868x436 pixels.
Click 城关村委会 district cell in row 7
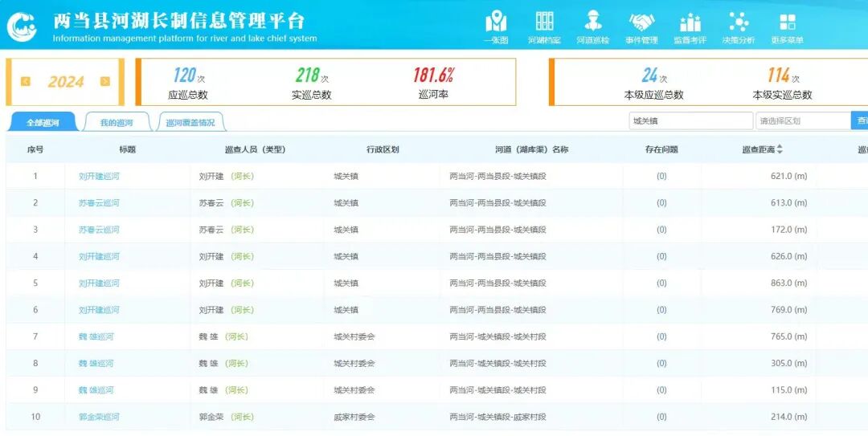354,336
